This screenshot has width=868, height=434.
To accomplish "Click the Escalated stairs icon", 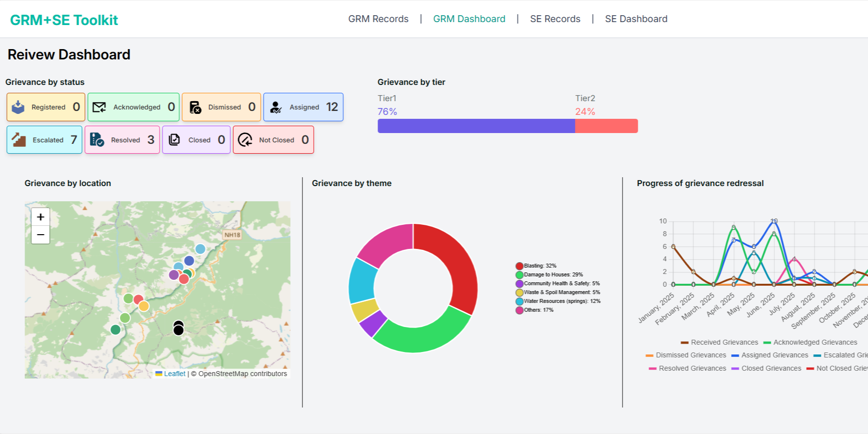I will pyautogui.click(x=19, y=140).
